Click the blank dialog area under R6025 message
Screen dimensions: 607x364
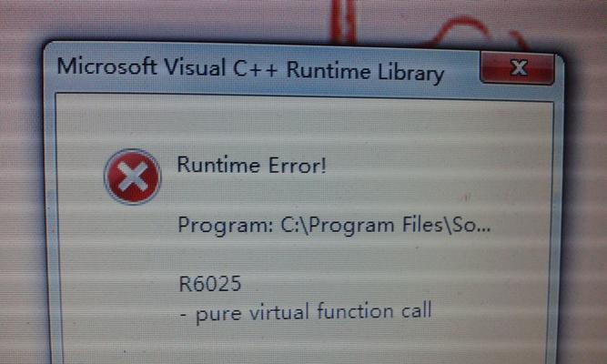306,347
